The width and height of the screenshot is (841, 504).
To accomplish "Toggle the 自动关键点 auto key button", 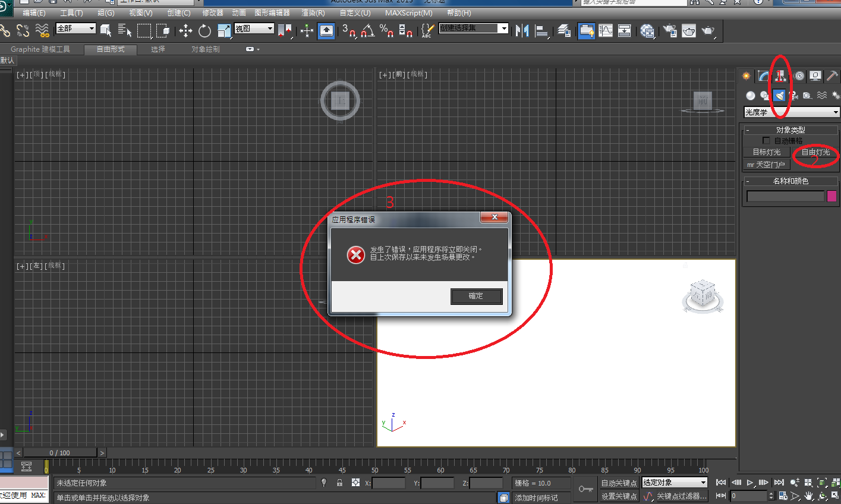I will (619, 483).
